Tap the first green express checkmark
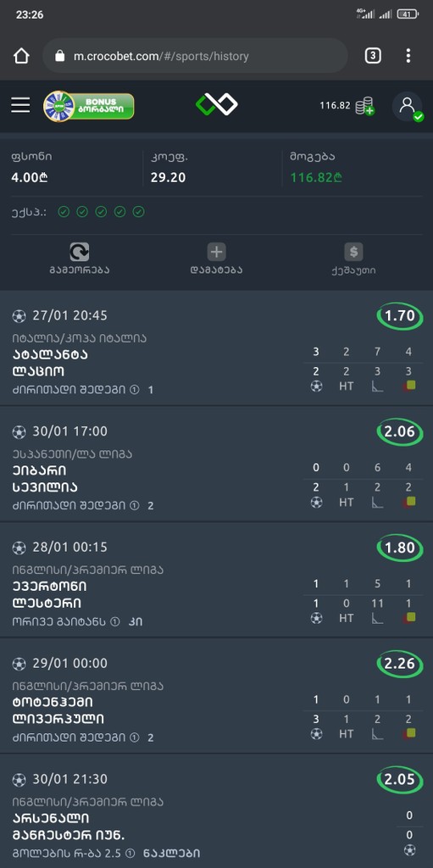The image size is (433, 868). coord(64,212)
